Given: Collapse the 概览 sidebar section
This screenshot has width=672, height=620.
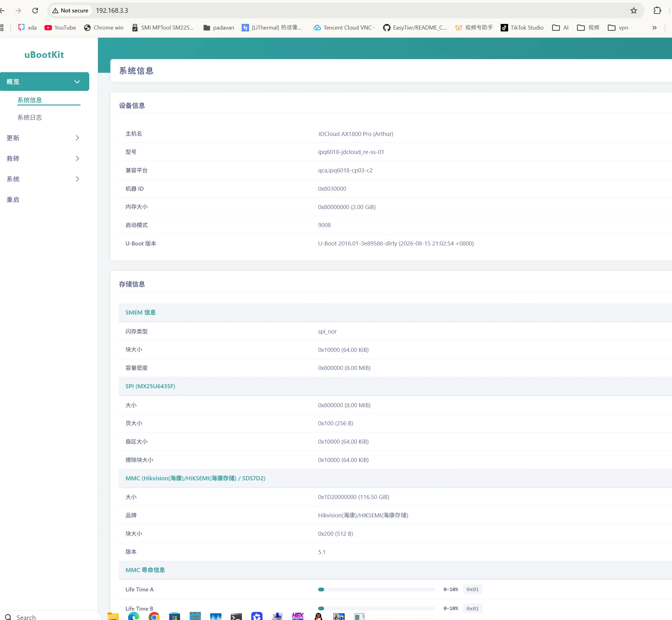Looking at the screenshot, I should pyautogui.click(x=44, y=82).
